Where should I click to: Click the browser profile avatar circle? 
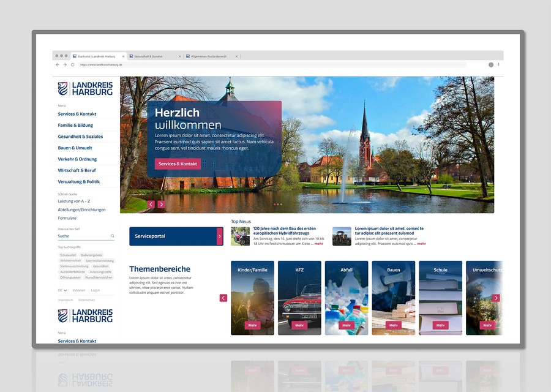[x=491, y=65]
